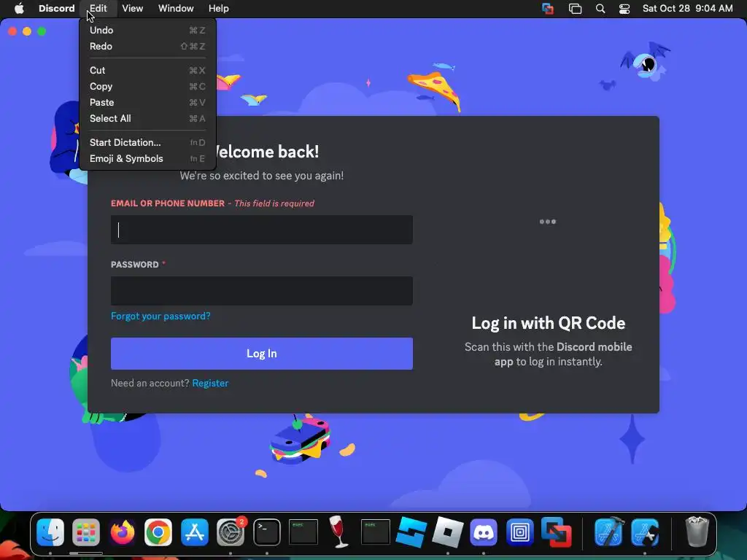Launch Roblox Studio from the dock
747x560 pixels.
click(411, 532)
